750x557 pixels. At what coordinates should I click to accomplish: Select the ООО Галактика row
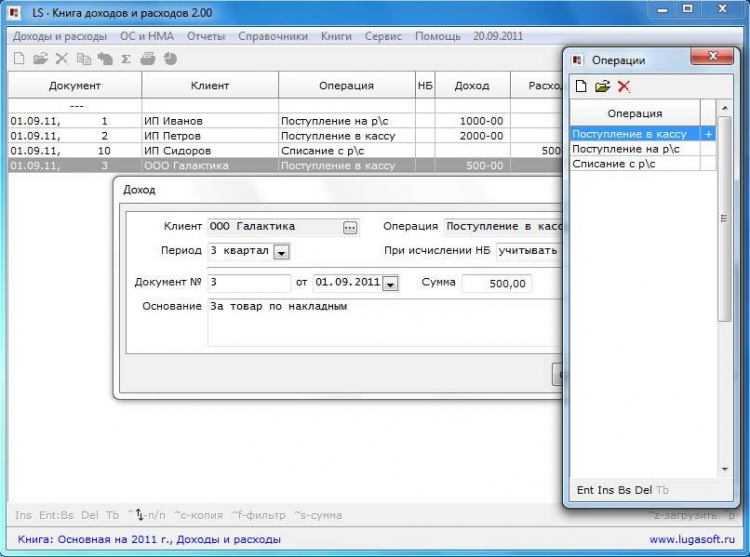[x=285, y=165]
